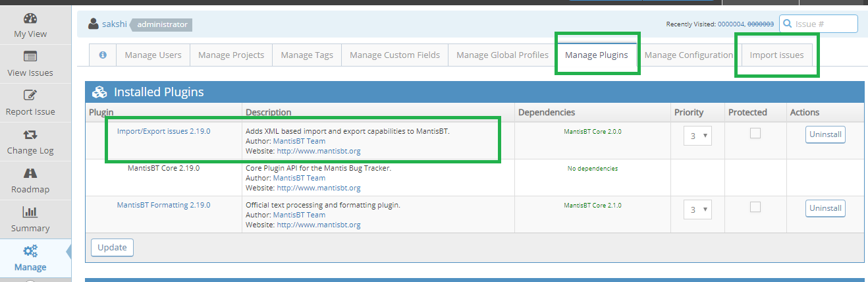Image resolution: width=868 pixels, height=282 pixels.
Task: Click the Report Issue pencil icon
Action: (x=30, y=96)
